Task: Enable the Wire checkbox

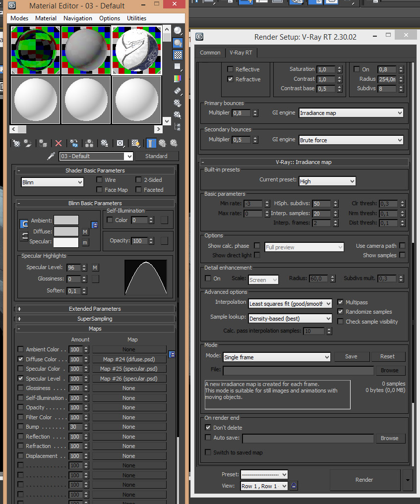Action: pos(99,180)
